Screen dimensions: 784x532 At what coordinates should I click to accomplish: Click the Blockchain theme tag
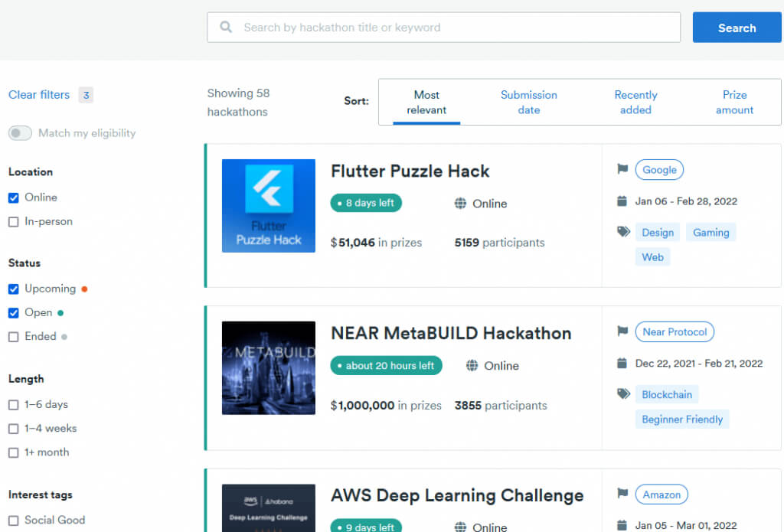pyautogui.click(x=667, y=394)
